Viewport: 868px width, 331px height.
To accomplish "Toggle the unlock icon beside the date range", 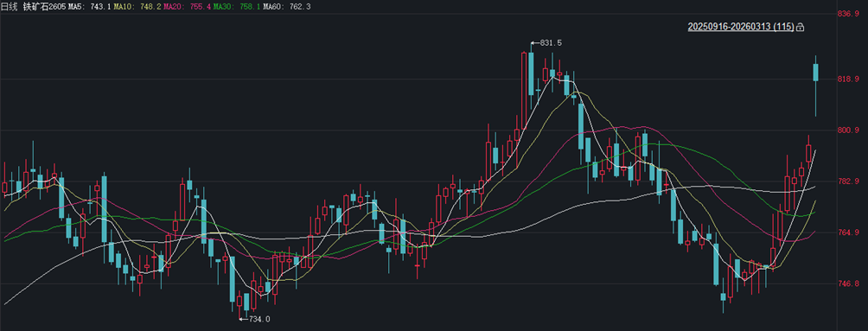I will tap(801, 27).
